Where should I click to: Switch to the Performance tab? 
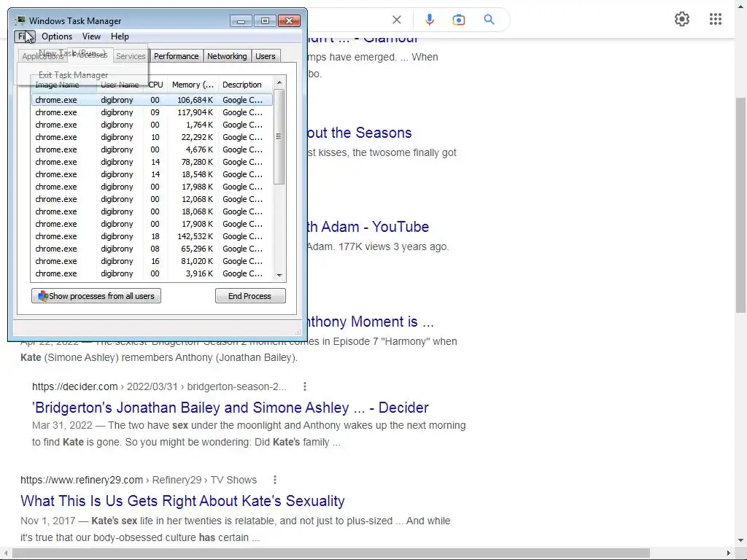(176, 56)
